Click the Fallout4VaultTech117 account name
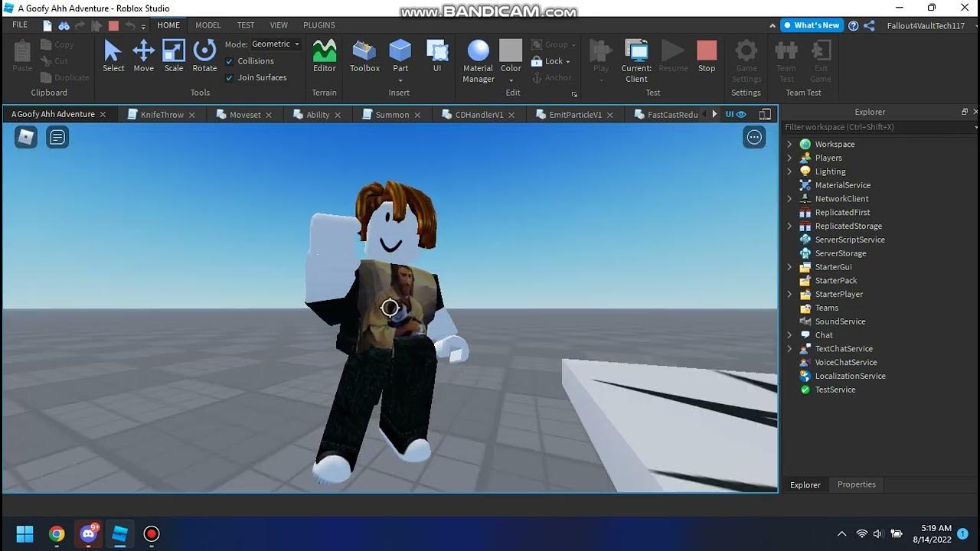 [x=926, y=25]
